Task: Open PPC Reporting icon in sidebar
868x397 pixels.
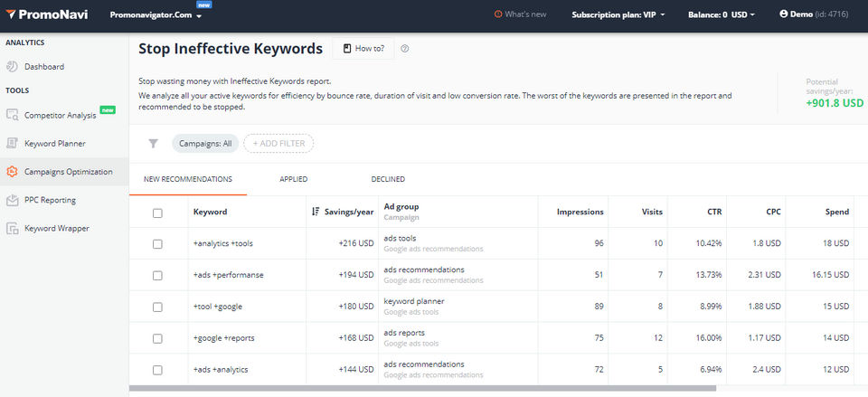Action: [x=13, y=200]
